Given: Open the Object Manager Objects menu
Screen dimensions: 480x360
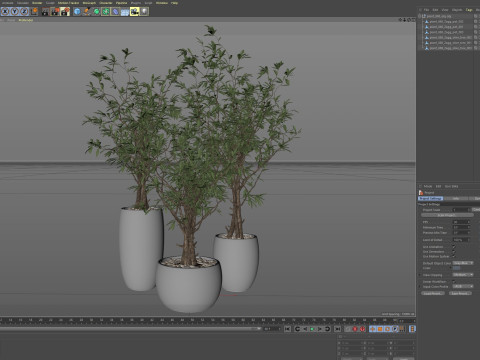Looking at the screenshot, I should (x=457, y=10).
